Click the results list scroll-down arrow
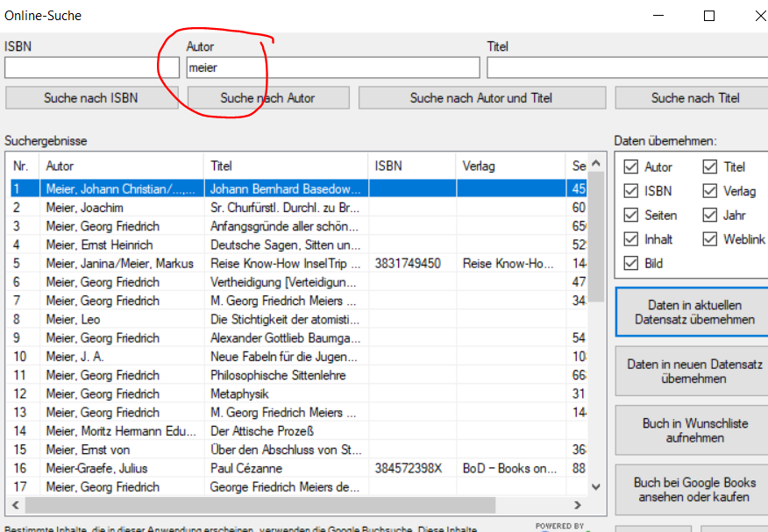The width and height of the screenshot is (768, 532). (597, 486)
